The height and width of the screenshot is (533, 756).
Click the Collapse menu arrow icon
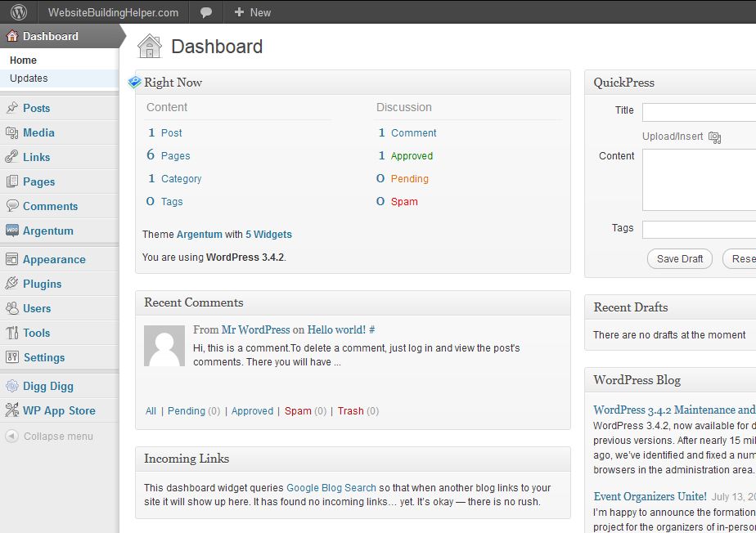(x=12, y=437)
